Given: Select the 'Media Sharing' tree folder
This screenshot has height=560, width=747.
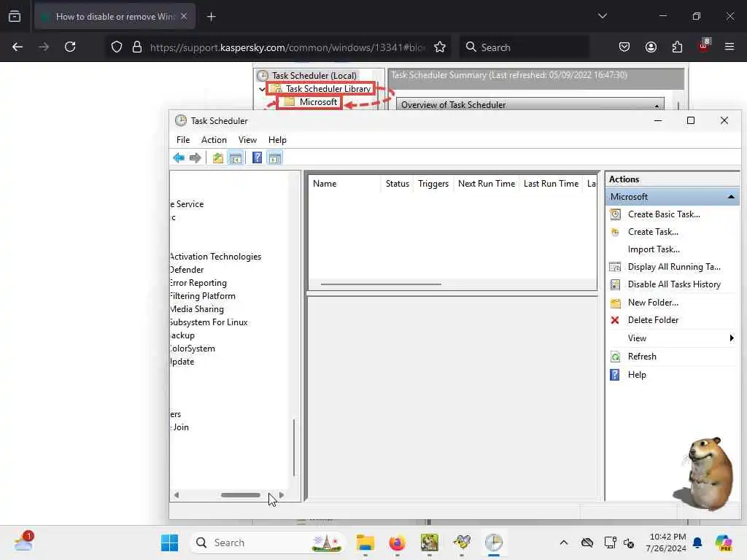Looking at the screenshot, I should [197, 309].
